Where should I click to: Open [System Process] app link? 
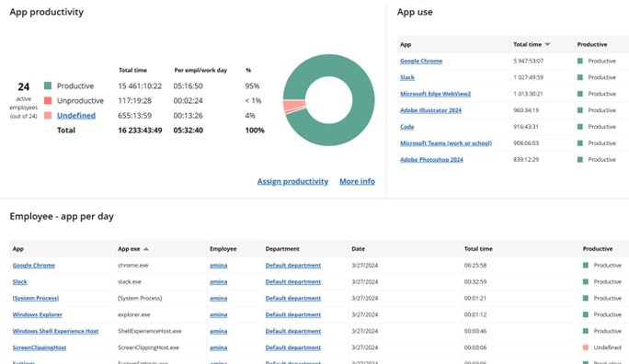[x=36, y=298]
